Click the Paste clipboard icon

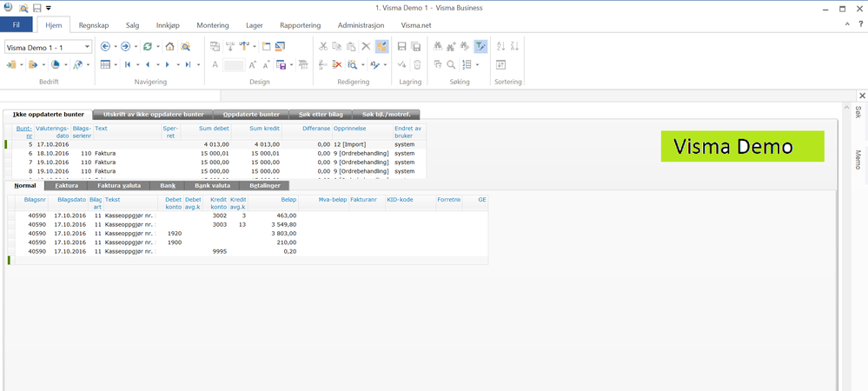pyautogui.click(x=351, y=47)
